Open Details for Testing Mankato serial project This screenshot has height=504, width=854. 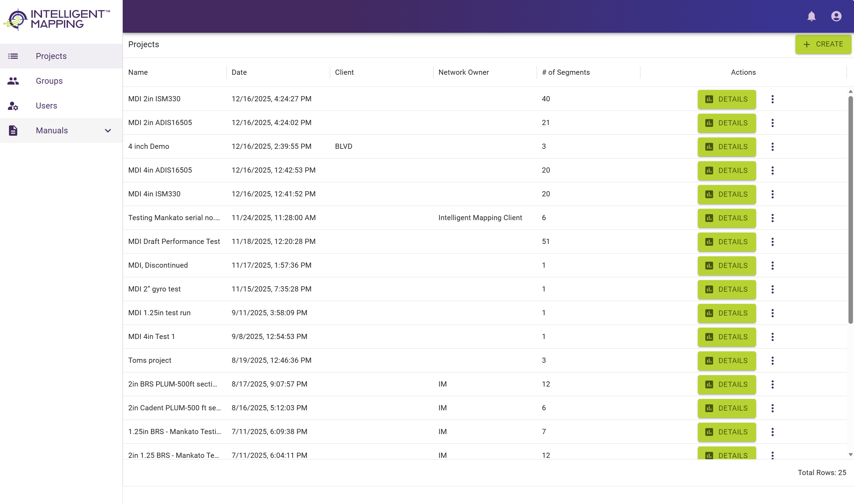point(726,218)
